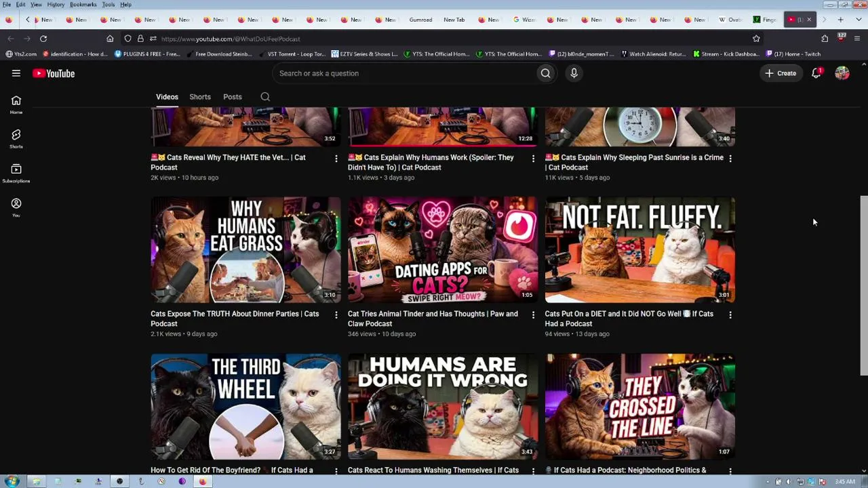Open the Yts2.com bookmark
This screenshot has height=488, width=868.
21,54
